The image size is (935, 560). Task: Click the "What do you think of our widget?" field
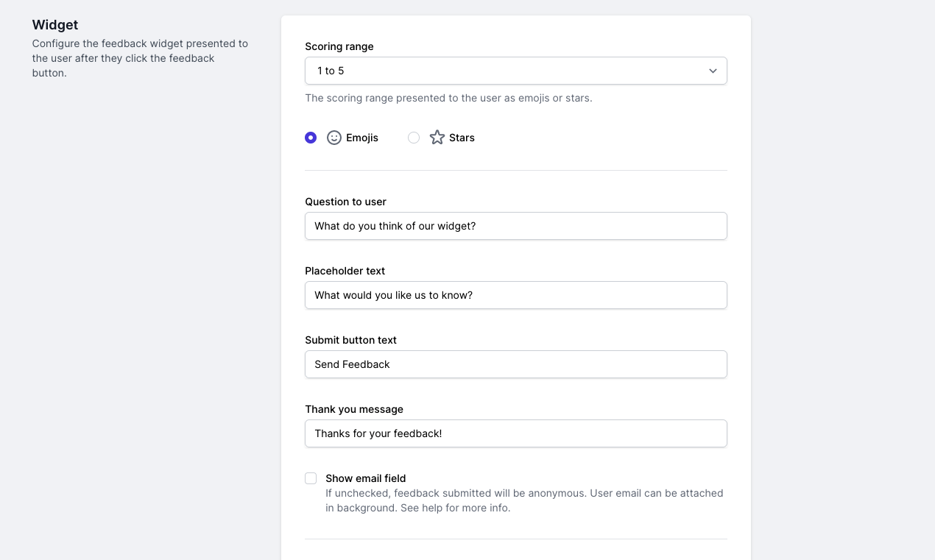tap(515, 226)
